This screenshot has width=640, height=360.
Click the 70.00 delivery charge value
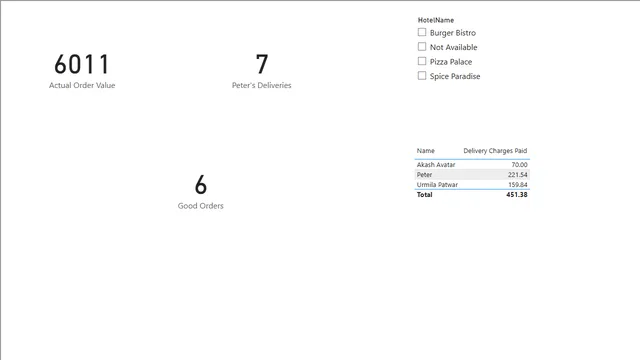(x=519, y=164)
